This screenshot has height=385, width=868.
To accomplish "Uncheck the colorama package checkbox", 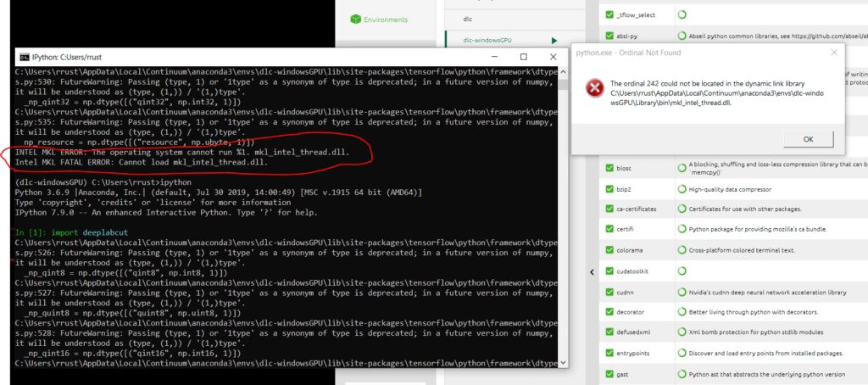I will [x=609, y=250].
